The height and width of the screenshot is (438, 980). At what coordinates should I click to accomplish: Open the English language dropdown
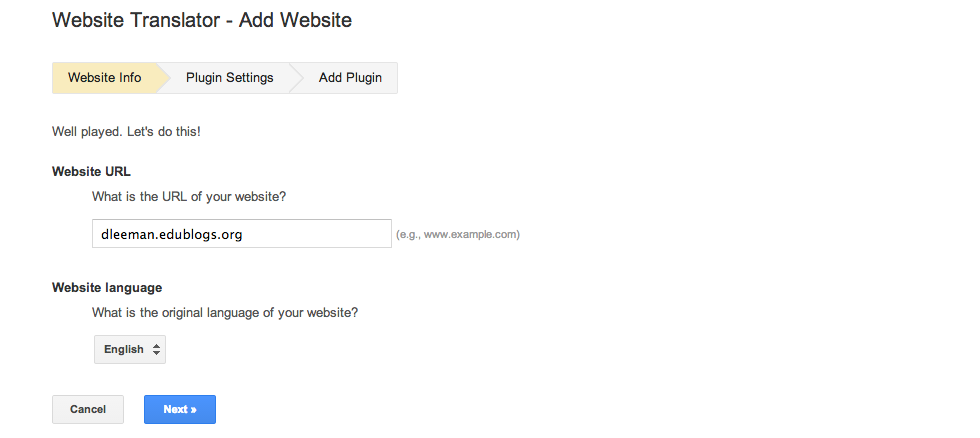pos(129,350)
